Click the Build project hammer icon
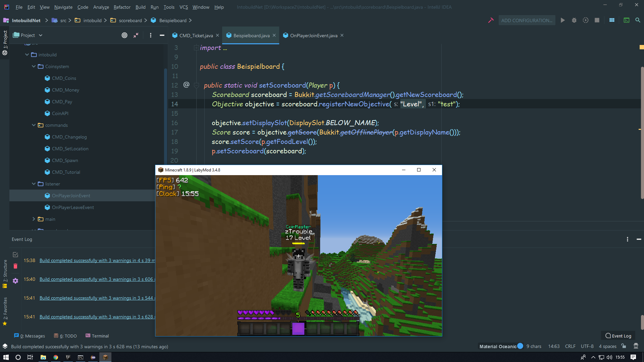The image size is (644, 362). pyautogui.click(x=491, y=20)
